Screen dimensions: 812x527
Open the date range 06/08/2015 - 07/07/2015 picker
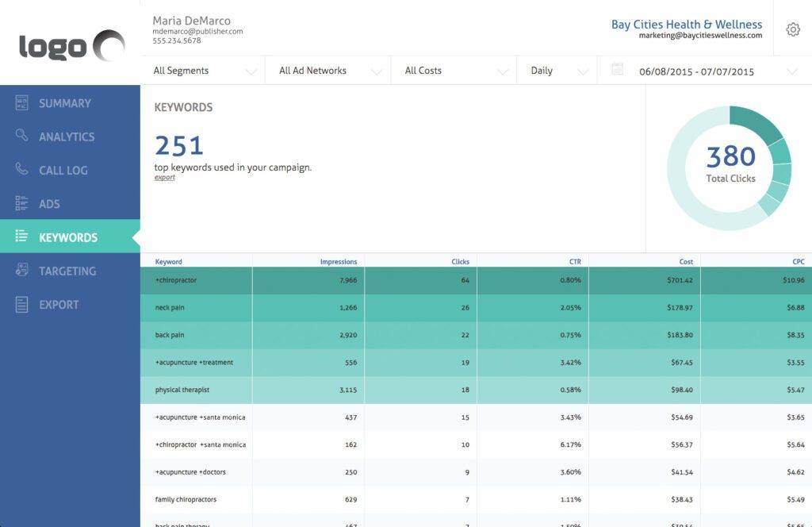point(705,71)
